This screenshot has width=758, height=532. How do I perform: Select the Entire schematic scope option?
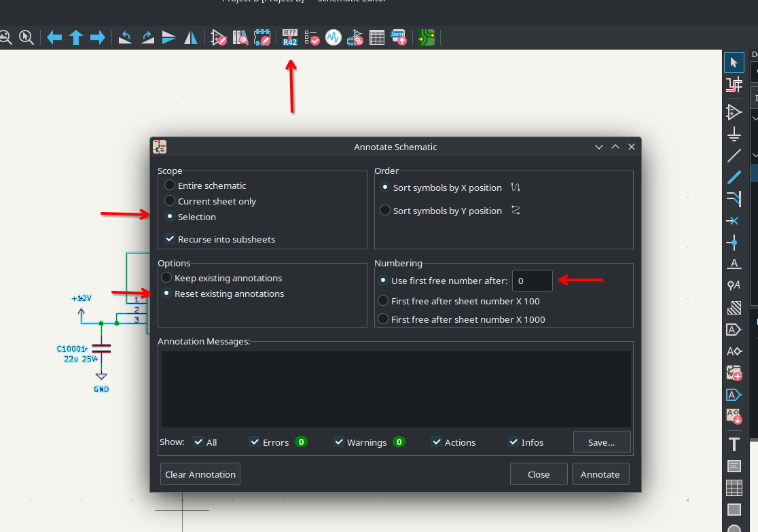(170, 185)
